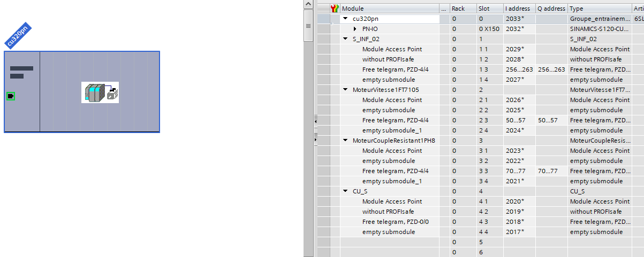This screenshot has height=257, width=644.
Task: Click the empty slot 5 row
Action: coord(480,242)
